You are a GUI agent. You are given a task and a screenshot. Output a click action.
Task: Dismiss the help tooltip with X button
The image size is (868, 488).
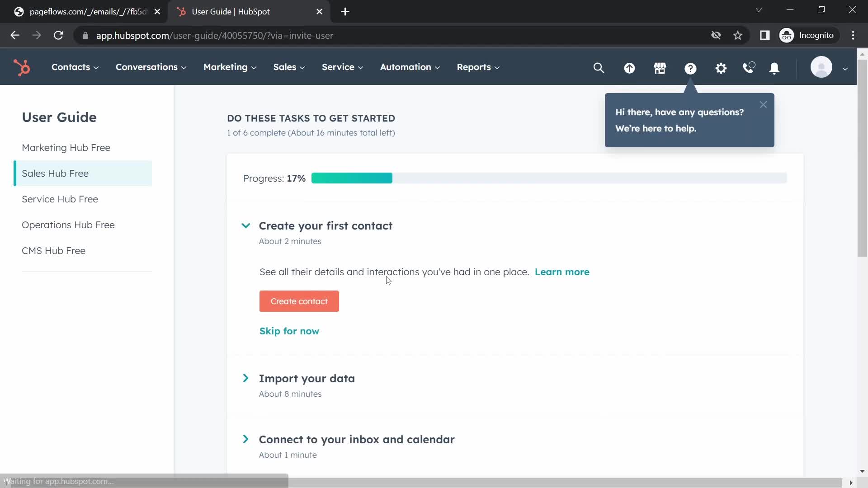(x=764, y=104)
